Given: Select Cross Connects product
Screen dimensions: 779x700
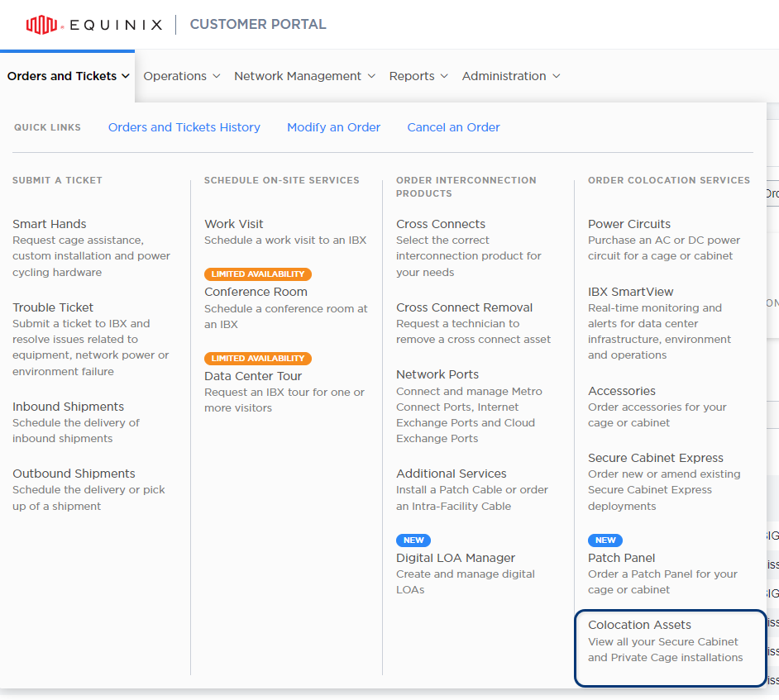Looking at the screenshot, I should pos(441,224).
